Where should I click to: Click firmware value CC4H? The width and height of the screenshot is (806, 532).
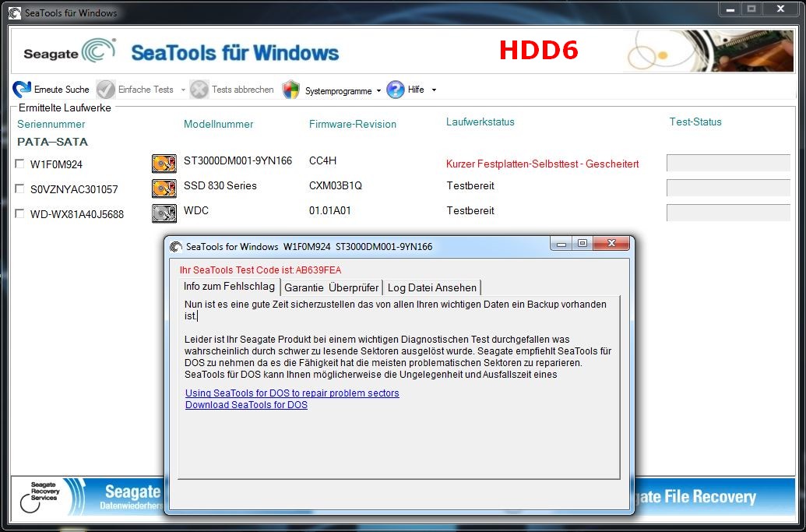click(323, 160)
